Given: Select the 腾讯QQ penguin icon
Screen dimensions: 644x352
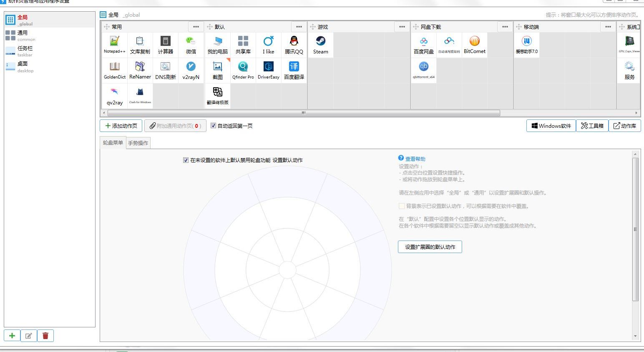Looking at the screenshot, I should pyautogui.click(x=294, y=45).
